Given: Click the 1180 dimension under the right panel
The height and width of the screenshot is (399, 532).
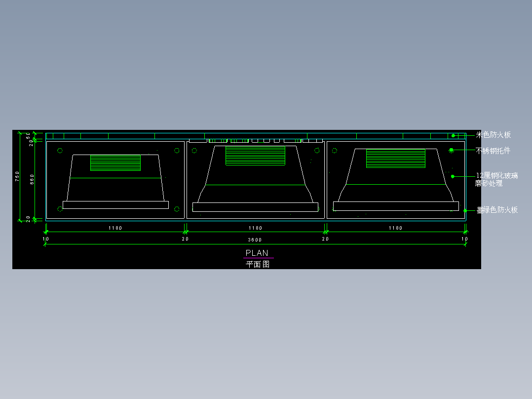Looking at the screenshot, I should tap(396, 228).
